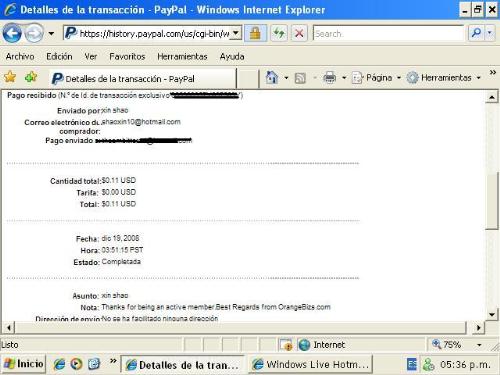The width and height of the screenshot is (500, 375).
Task: Click the Messenger tray icon
Action: pyautogui.click(x=428, y=365)
